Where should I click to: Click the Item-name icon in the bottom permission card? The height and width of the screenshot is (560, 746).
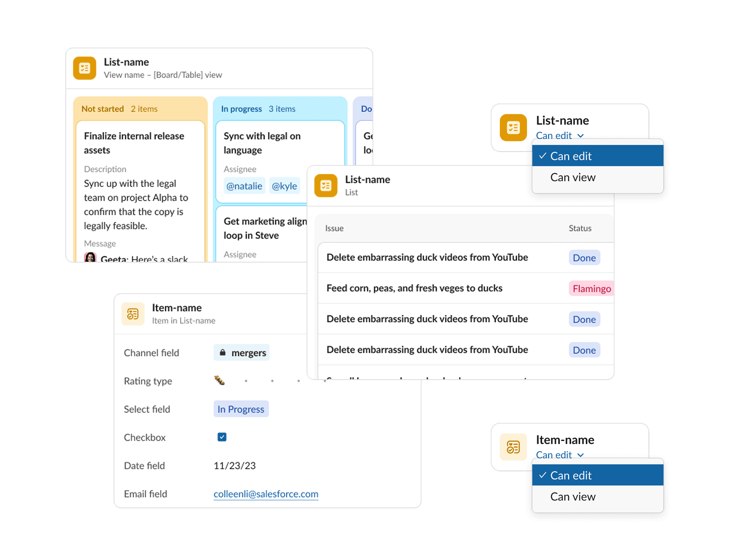pos(513,447)
